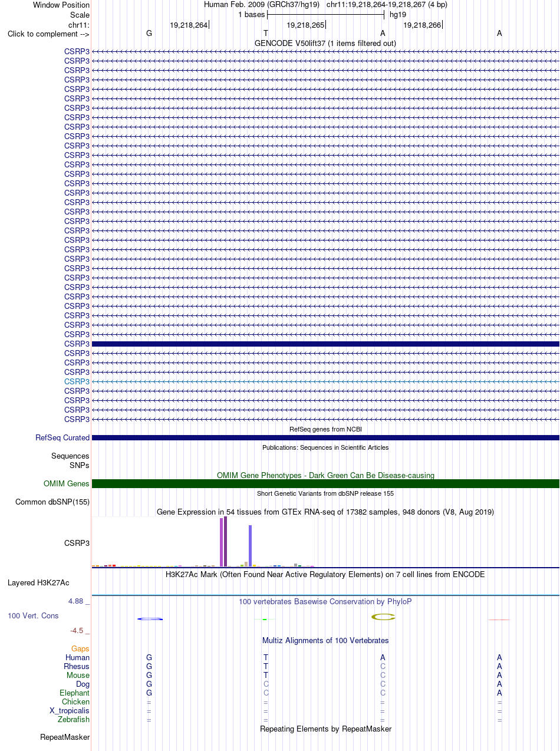
Task: Click 'Multiz Alignments of 100 Vertebrates' title
Action: [x=325, y=640]
